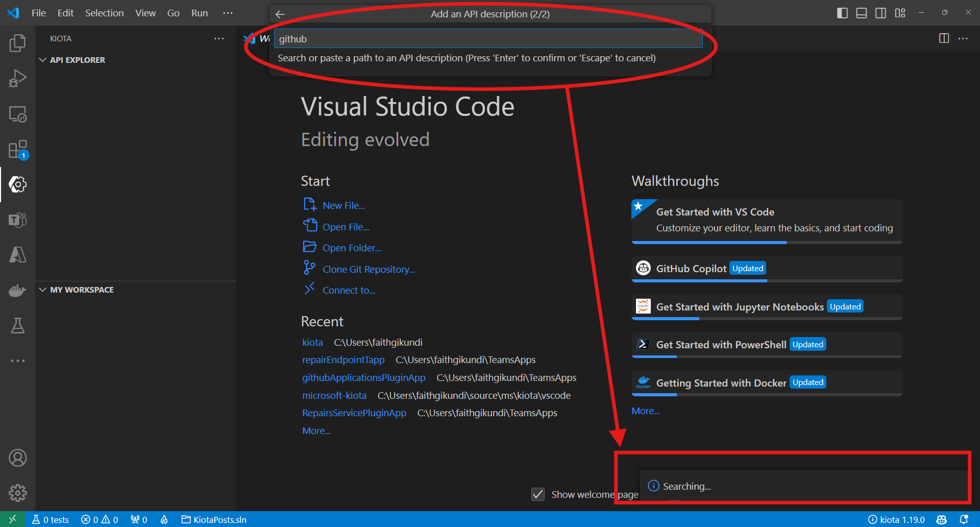This screenshot has height=527, width=980.
Task: Open the Teams Toolkit view
Action: (x=17, y=220)
